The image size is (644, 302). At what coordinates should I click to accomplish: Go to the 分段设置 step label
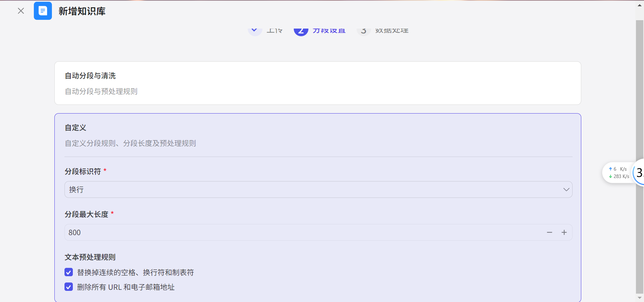click(329, 31)
